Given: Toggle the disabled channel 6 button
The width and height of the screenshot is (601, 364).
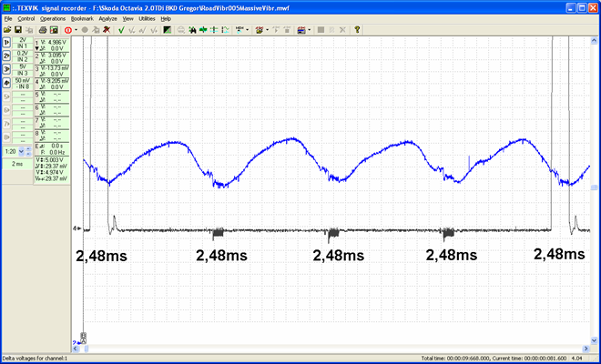Looking at the screenshot, I should click(6, 110).
